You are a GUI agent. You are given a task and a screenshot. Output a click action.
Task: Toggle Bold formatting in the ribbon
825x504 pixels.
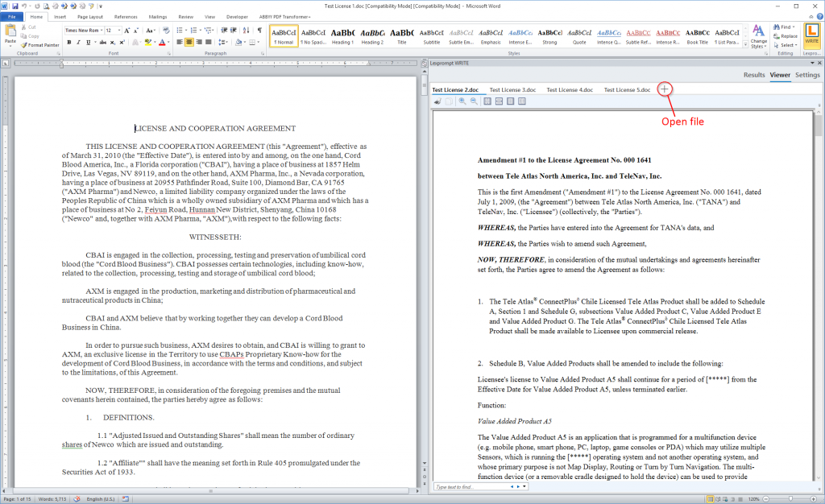[x=69, y=42]
